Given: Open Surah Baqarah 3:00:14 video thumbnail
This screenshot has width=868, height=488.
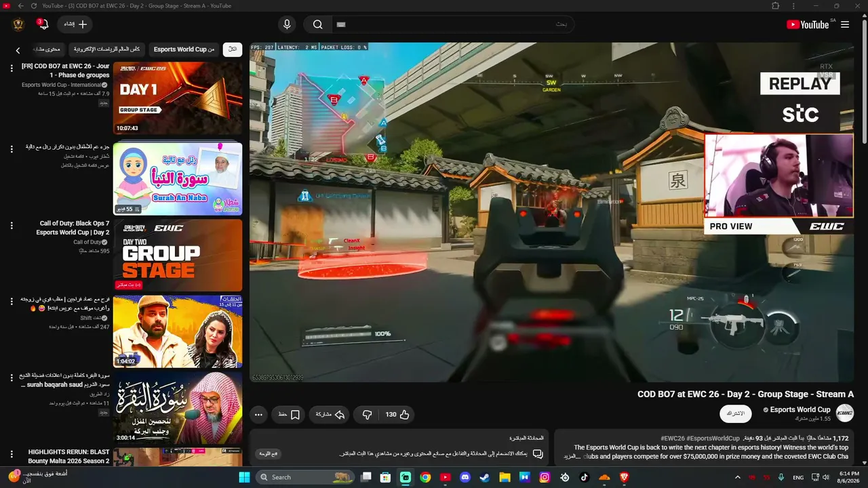Looking at the screenshot, I should coord(178,407).
